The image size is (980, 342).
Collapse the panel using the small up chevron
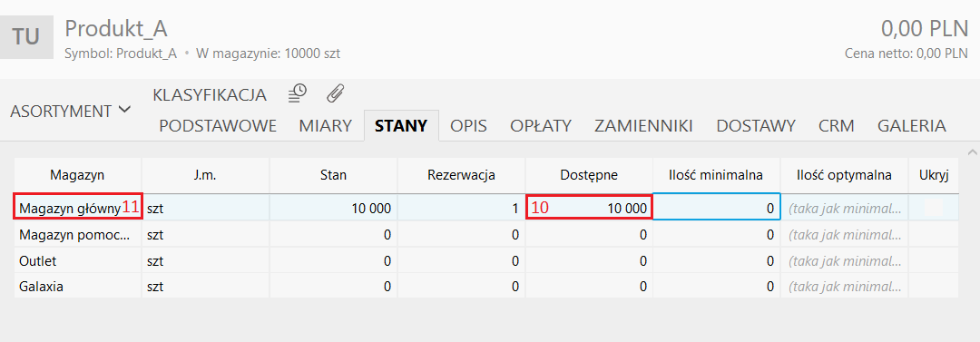tap(971, 151)
